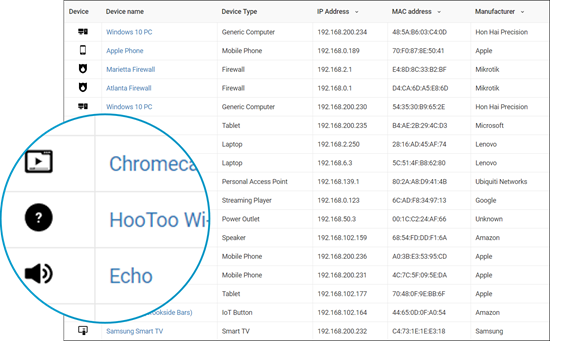Click the Device column header
This screenshot has width=570, height=361.
[79, 12]
